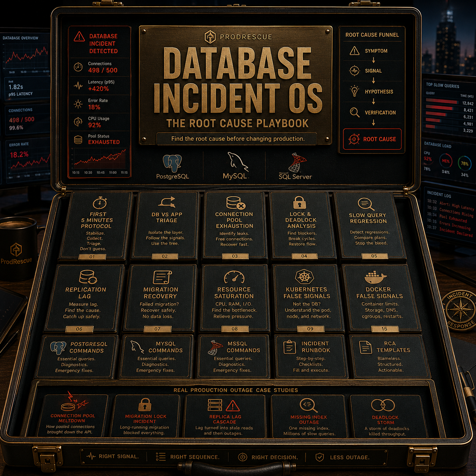Screen dimensions: 476x476
Task: Click card number tab 08
Action: 235,329
